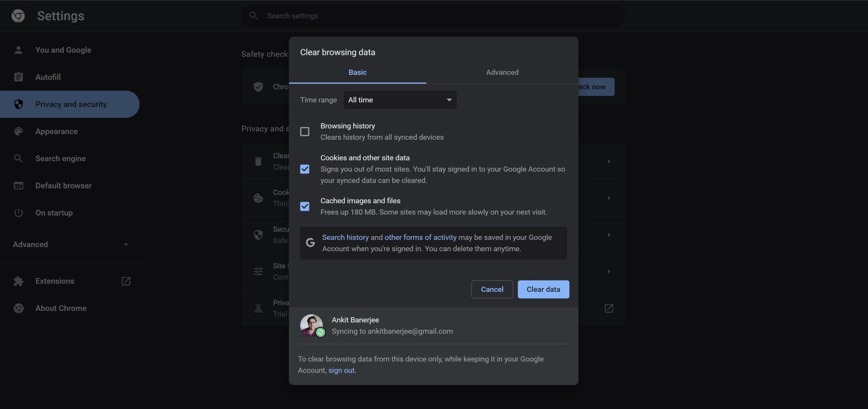Open the Time range dropdown

(400, 100)
